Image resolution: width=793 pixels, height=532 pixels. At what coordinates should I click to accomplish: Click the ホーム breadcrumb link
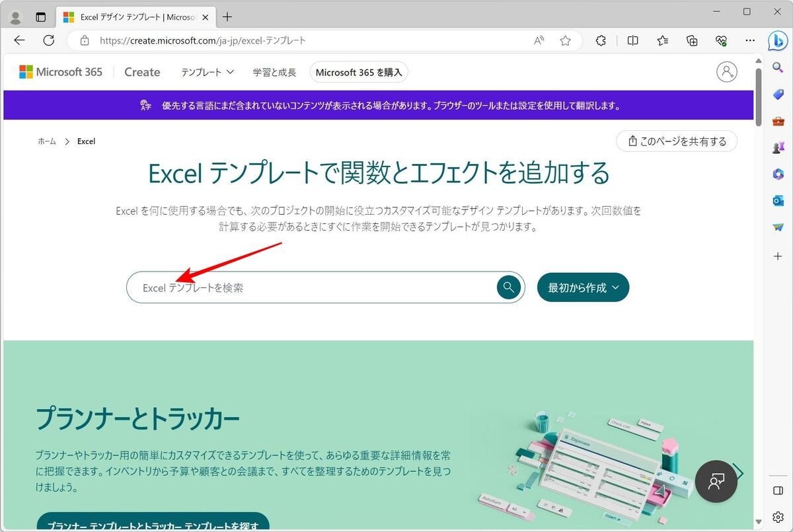(47, 141)
